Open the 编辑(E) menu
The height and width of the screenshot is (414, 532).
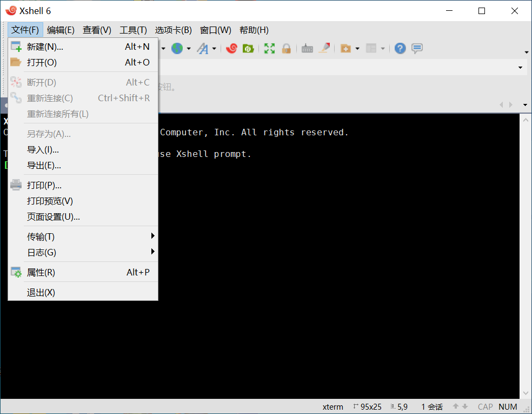pos(61,30)
